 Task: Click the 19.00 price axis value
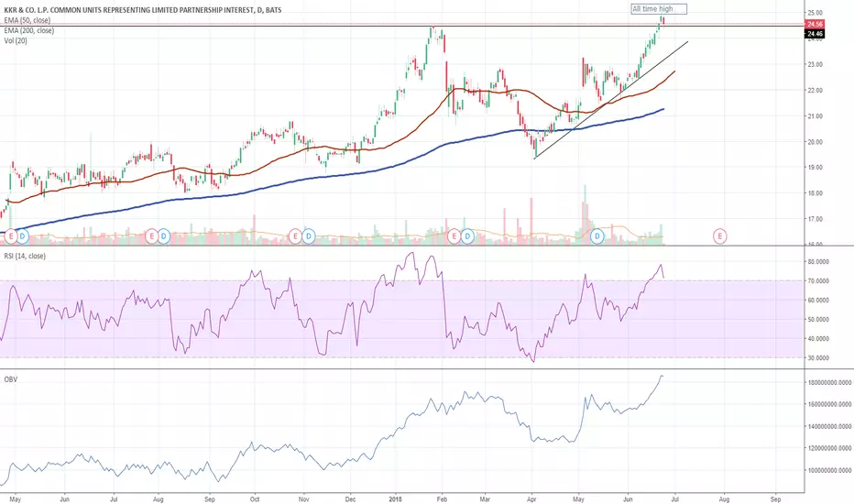coord(816,168)
